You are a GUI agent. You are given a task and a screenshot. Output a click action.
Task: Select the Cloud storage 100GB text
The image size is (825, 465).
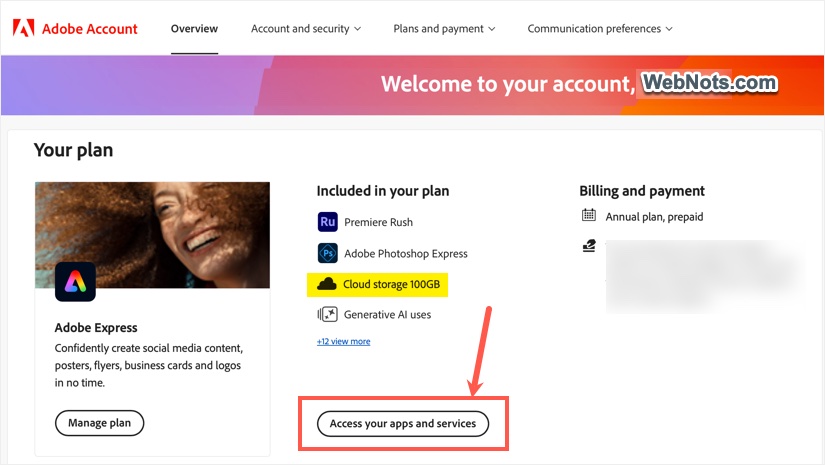click(391, 285)
